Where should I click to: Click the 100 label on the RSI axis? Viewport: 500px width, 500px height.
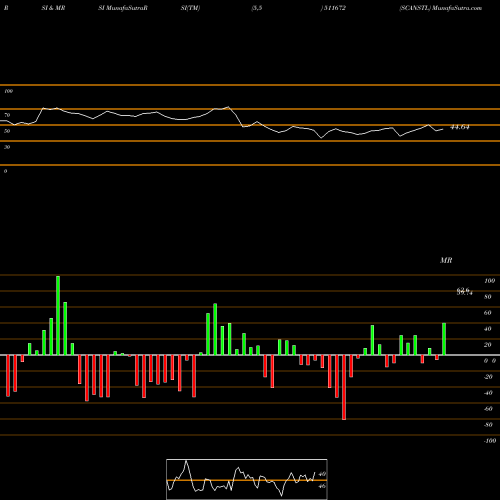(x=8, y=91)
